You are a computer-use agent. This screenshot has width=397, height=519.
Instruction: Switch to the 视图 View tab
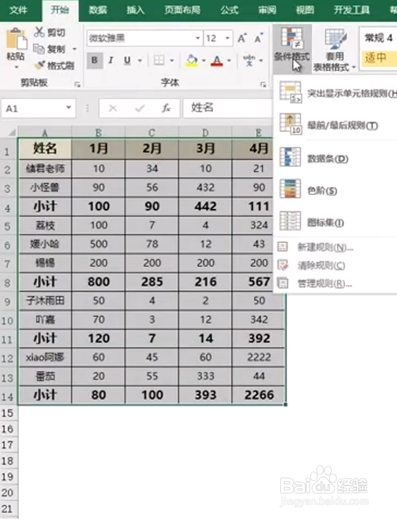305,10
